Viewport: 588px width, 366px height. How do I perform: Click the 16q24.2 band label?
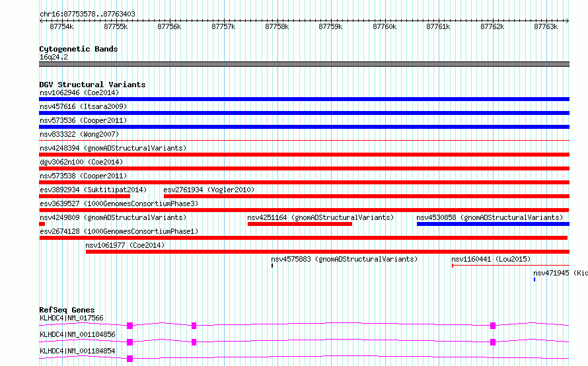pos(54,57)
